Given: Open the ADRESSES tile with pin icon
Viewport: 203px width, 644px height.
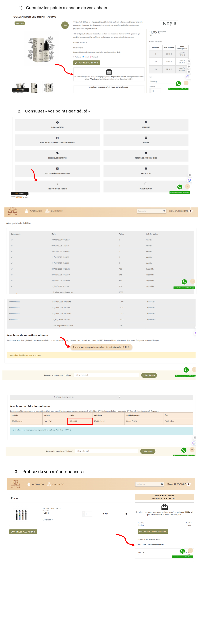Looking at the screenshot, I should [x=146, y=125].
